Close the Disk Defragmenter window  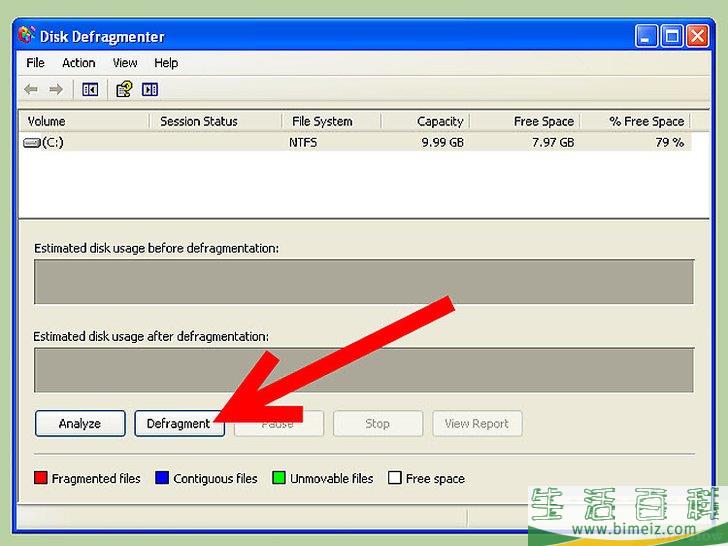click(x=697, y=36)
